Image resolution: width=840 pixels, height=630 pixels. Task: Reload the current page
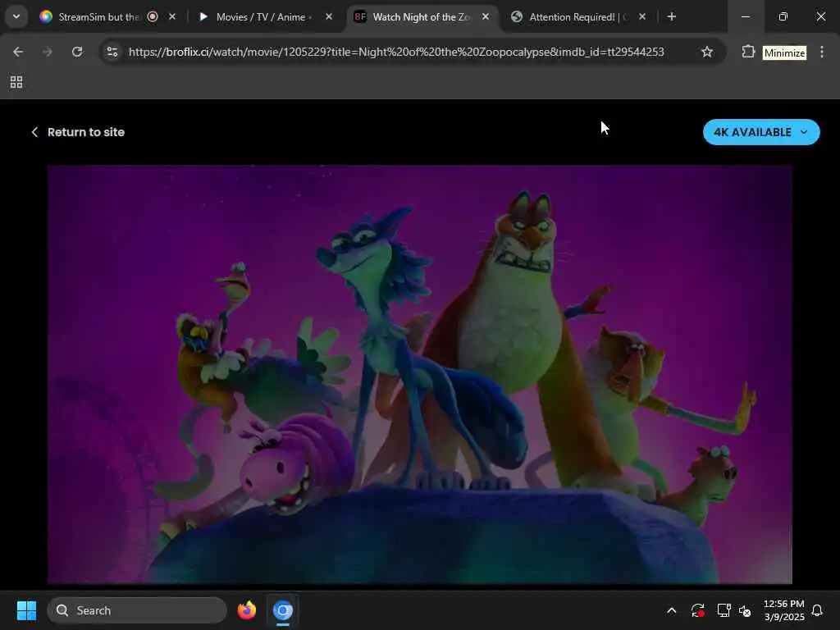tap(77, 52)
